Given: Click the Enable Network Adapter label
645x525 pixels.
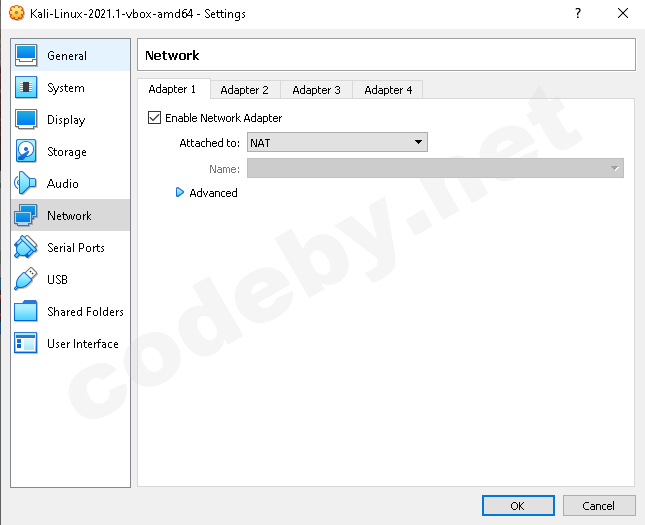Looking at the screenshot, I should 224,118.
